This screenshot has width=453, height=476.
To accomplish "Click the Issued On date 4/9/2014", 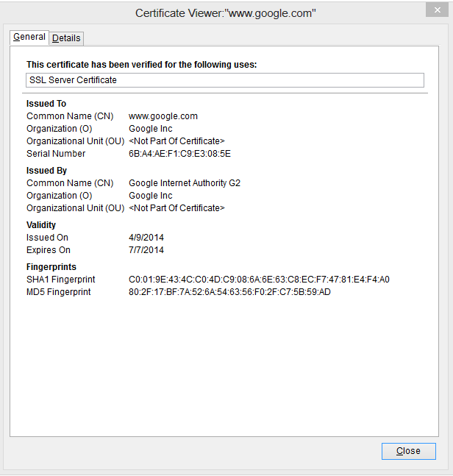I will coord(146,238).
